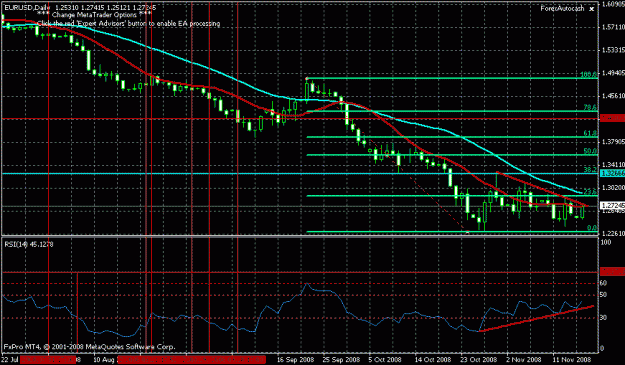Click the FxPro MT4 MetaQuotes copyright text
The width and height of the screenshot is (625, 365).
click(x=89, y=347)
